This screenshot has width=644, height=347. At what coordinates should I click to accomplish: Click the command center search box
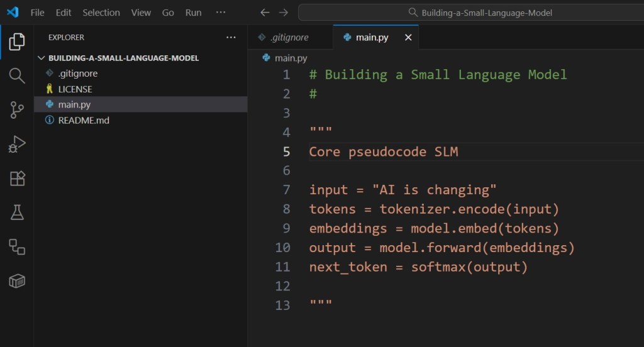click(x=471, y=13)
